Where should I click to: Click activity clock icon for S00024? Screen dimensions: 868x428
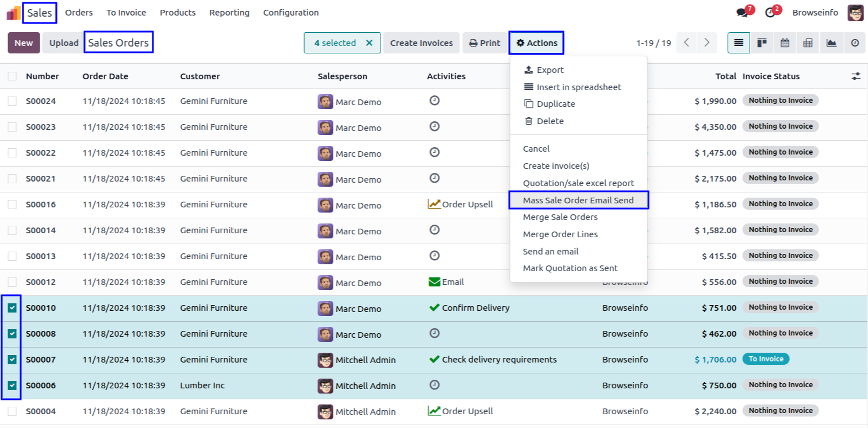(435, 101)
